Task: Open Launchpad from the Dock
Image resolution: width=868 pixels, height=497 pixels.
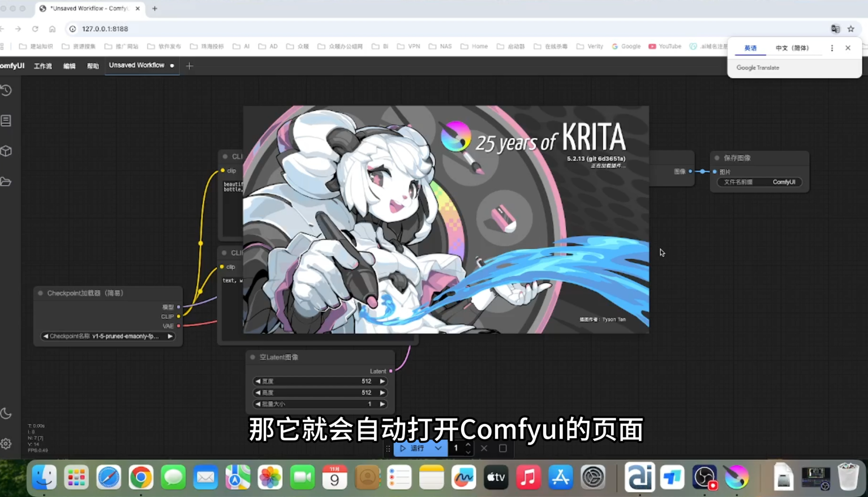Action: (76, 477)
